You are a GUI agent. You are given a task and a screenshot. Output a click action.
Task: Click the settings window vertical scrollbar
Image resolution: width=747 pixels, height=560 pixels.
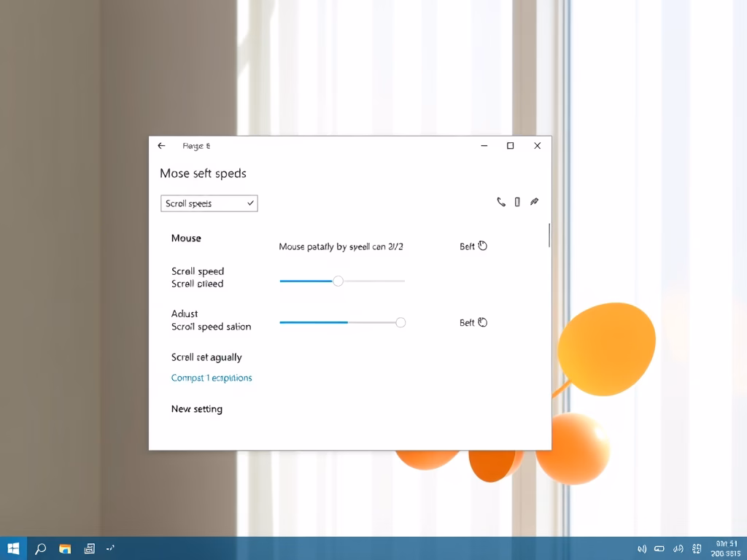pyautogui.click(x=549, y=236)
